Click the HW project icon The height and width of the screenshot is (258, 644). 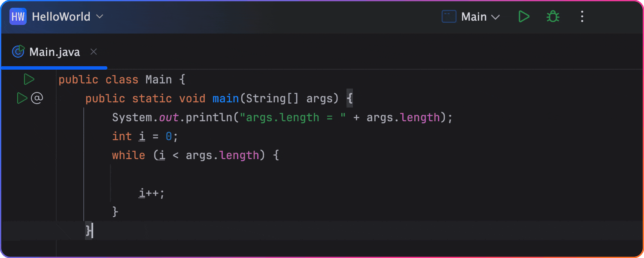coord(18,17)
